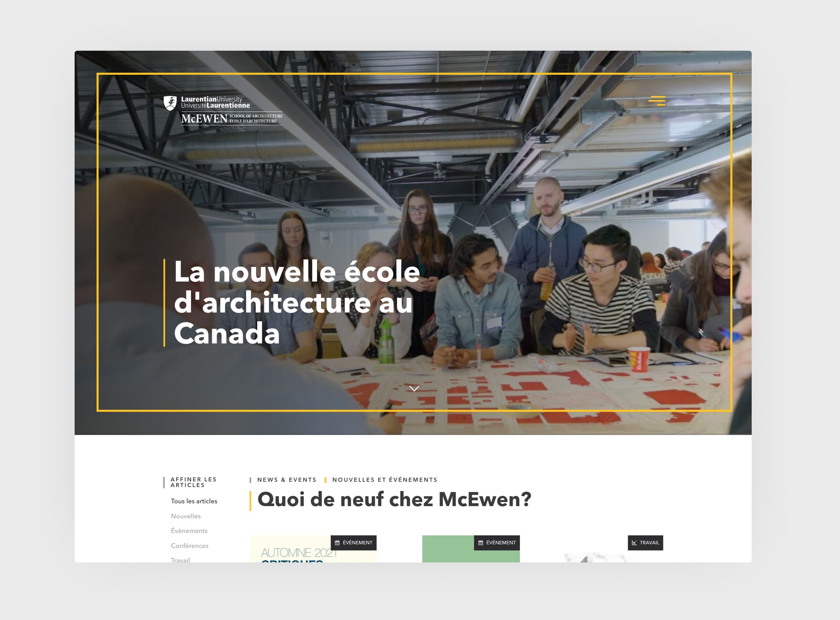This screenshot has height=620, width=840.
Task: Open the sketch thumbnail under Travail tag
Action: [x=596, y=558]
